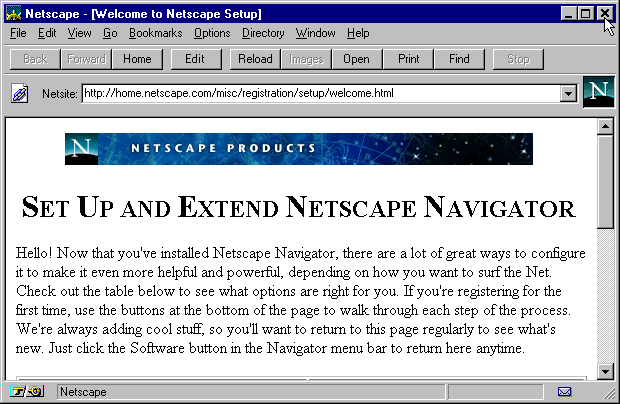Click the vertical scrollbar thumb
Viewport: 620px width, 404px height.
(605, 182)
